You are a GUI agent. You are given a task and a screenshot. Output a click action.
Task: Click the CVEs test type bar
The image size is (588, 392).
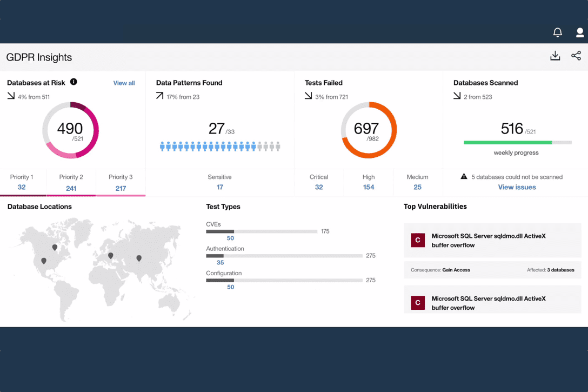coord(262,231)
